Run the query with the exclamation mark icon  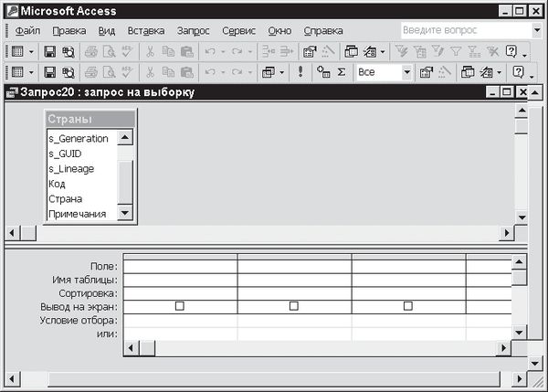coord(300,71)
